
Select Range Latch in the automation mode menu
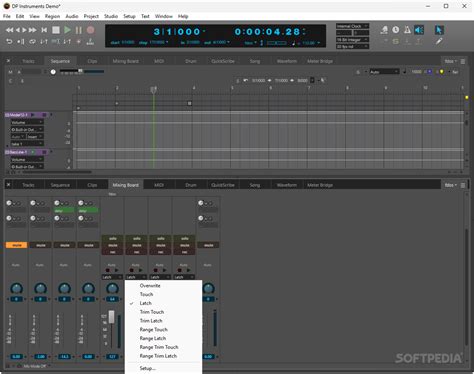pos(163,338)
